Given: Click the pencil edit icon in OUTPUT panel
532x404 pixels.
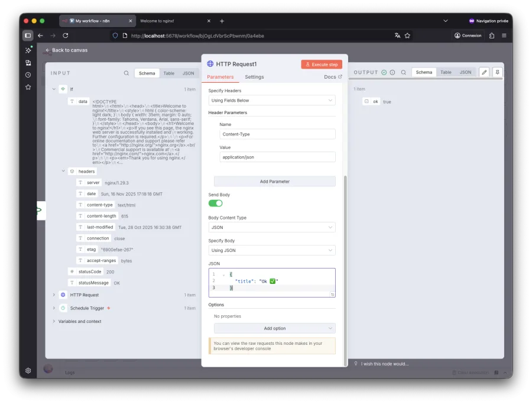Looking at the screenshot, I should [x=484, y=72].
